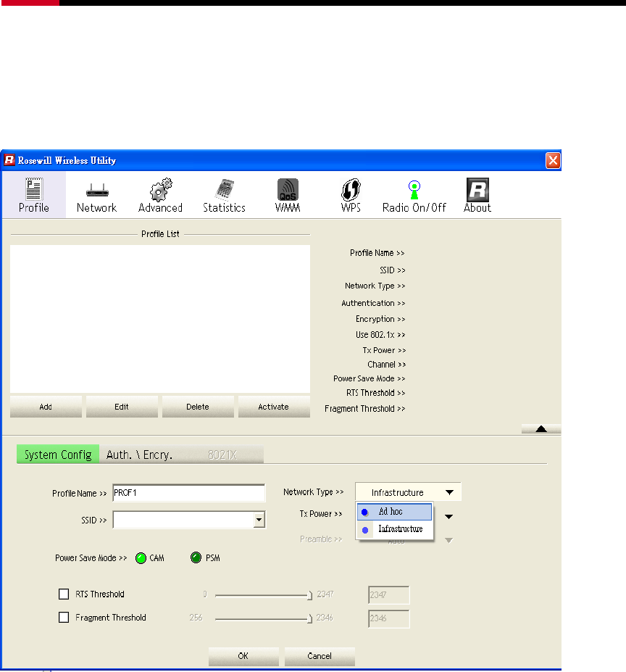Choose Infrastructure option in dropdown list

(394, 529)
